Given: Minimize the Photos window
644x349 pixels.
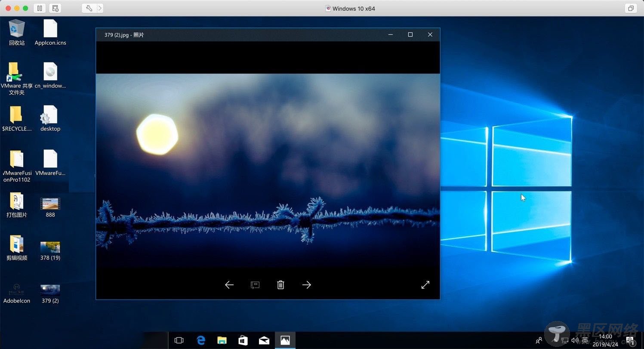Looking at the screenshot, I should 391,35.
